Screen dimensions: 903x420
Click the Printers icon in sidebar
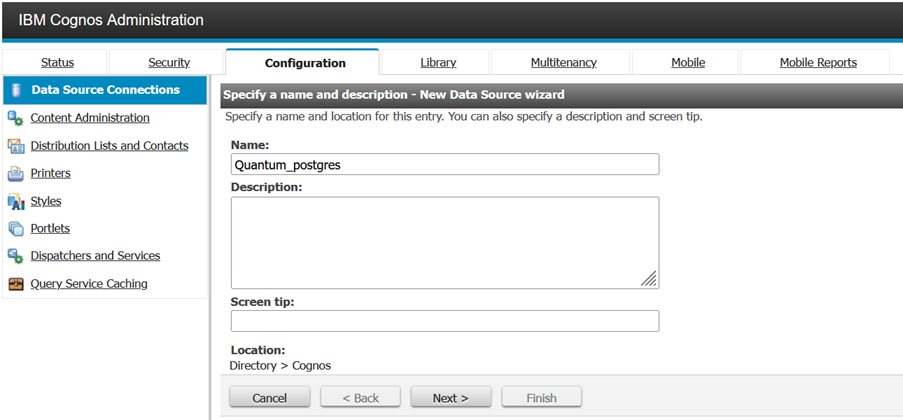16,174
